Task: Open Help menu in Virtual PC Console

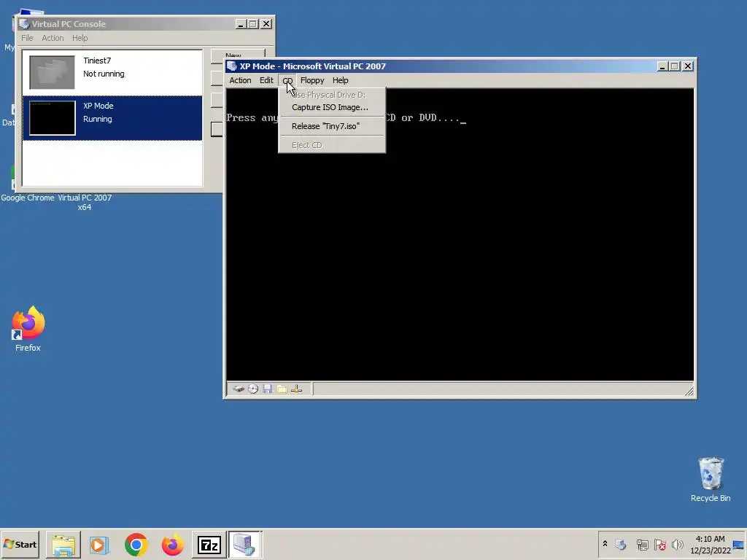Action: click(x=80, y=38)
